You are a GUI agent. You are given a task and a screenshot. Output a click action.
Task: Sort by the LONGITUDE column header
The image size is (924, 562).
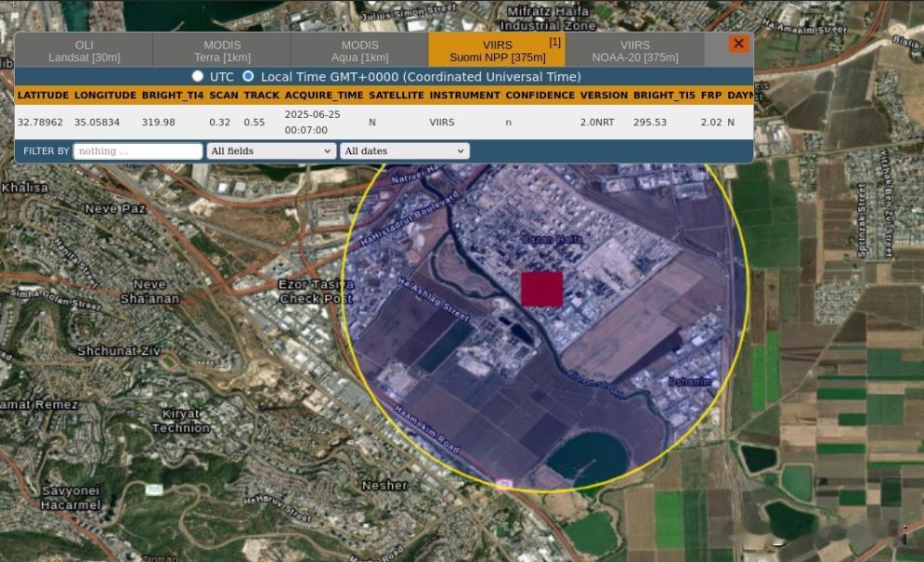coord(105,95)
